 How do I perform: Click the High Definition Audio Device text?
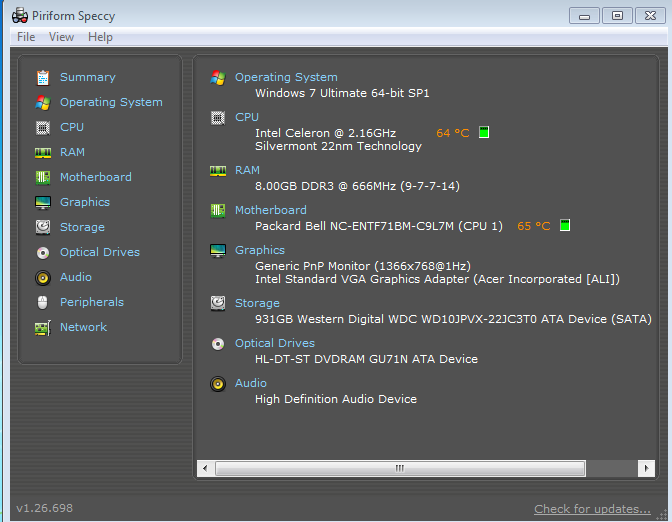[x=336, y=399]
